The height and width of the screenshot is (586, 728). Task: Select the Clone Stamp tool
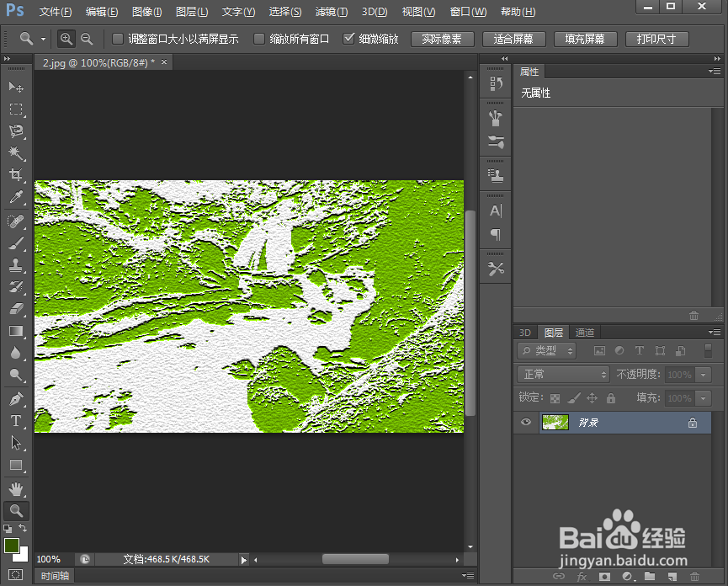pos(16,264)
